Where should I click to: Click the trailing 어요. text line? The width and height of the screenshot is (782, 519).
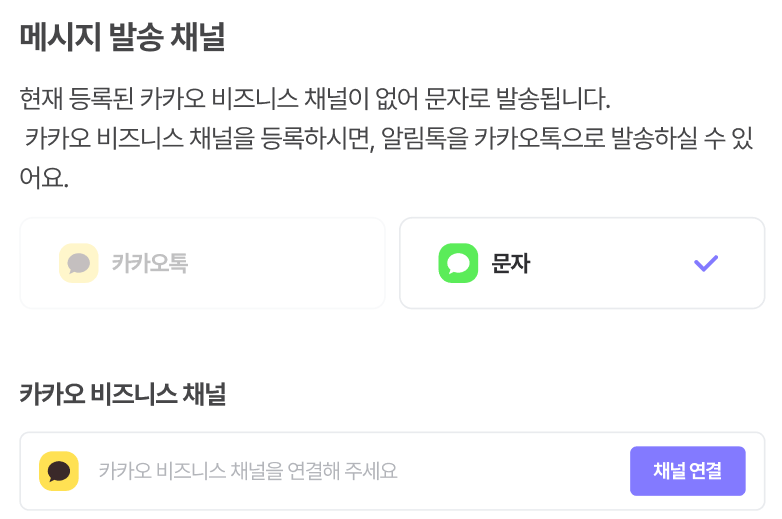44,178
